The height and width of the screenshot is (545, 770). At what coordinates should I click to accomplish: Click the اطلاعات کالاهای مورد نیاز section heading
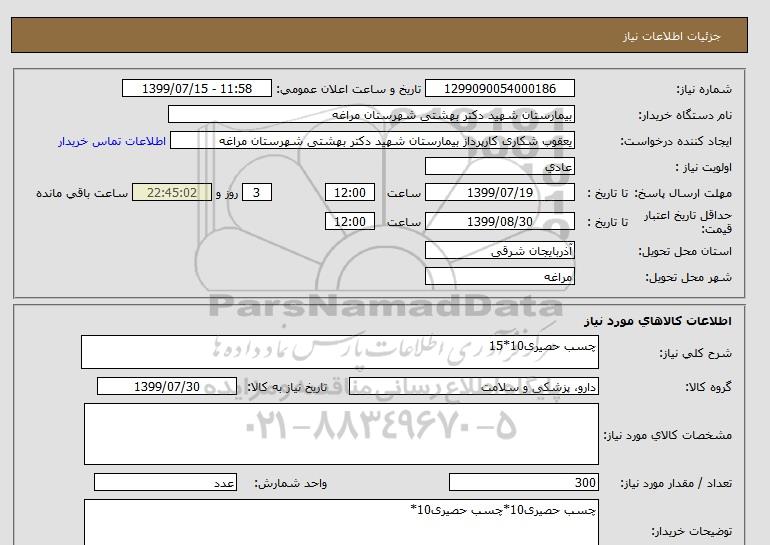click(658, 321)
